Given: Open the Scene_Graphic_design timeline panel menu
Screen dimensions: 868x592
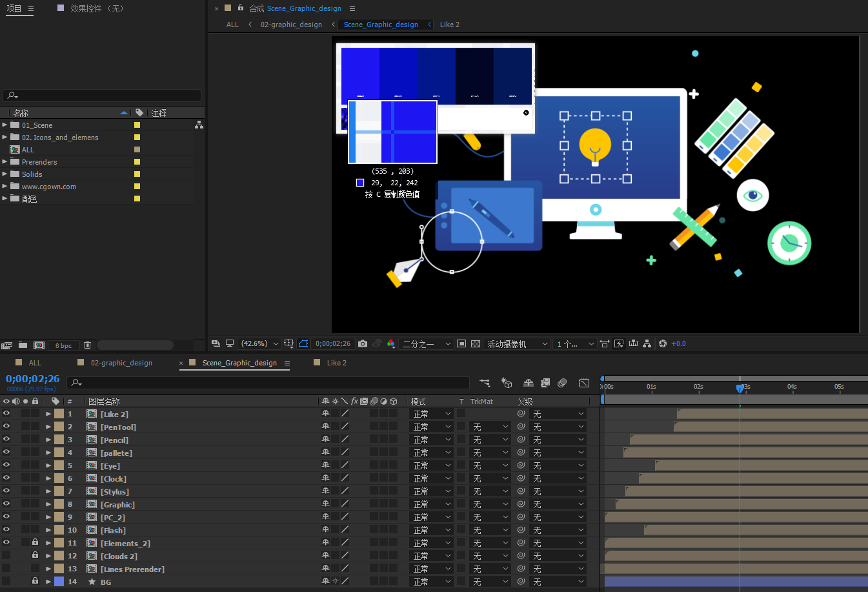Looking at the screenshot, I should [x=287, y=363].
